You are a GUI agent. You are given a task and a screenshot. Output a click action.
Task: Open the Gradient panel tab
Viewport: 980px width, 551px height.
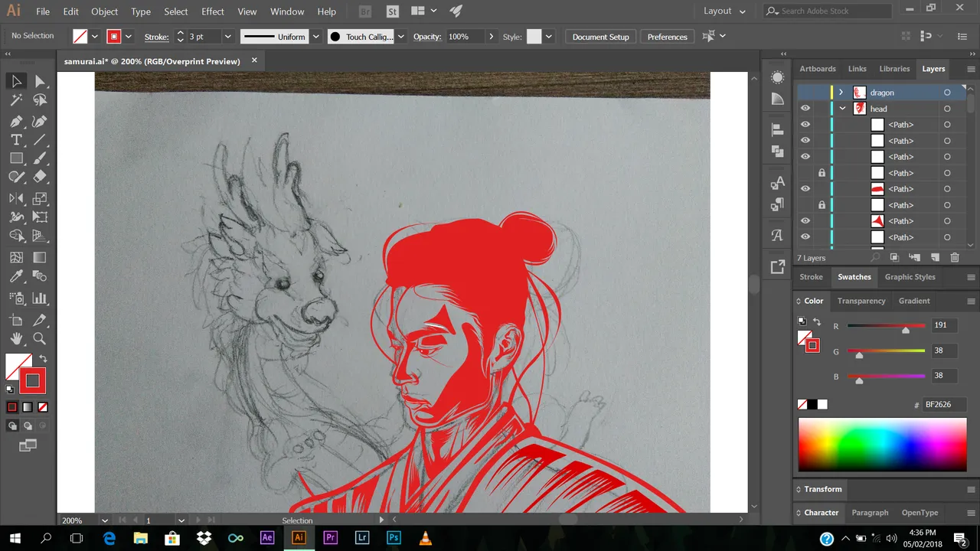pos(914,301)
